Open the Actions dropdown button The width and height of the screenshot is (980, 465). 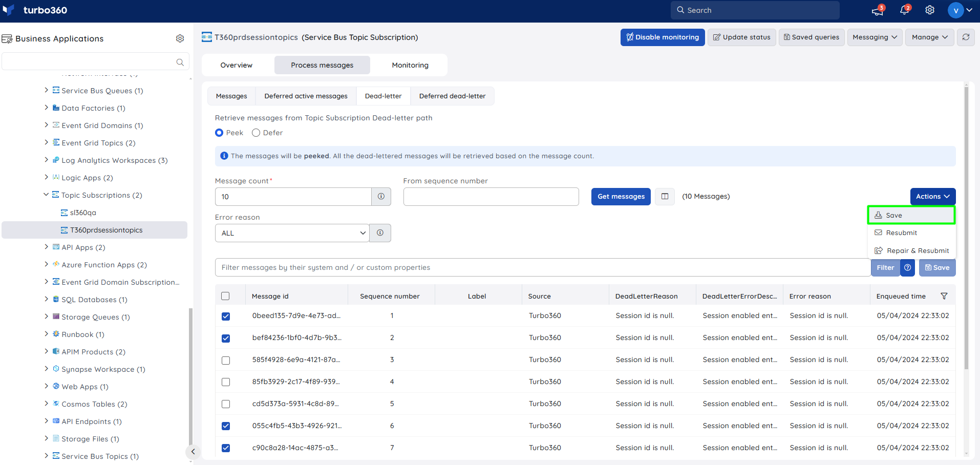click(x=932, y=197)
